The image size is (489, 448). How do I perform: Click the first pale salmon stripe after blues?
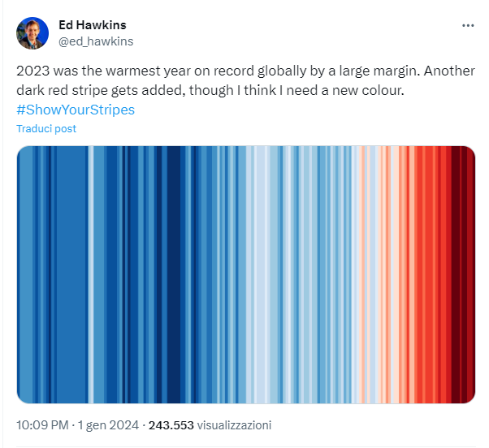(361, 274)
